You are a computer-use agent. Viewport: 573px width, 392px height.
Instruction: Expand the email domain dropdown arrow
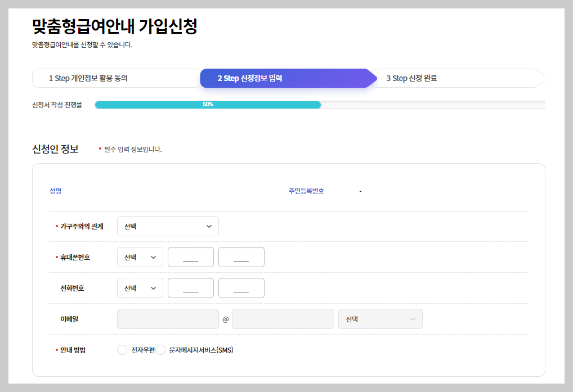coord(415,318)
